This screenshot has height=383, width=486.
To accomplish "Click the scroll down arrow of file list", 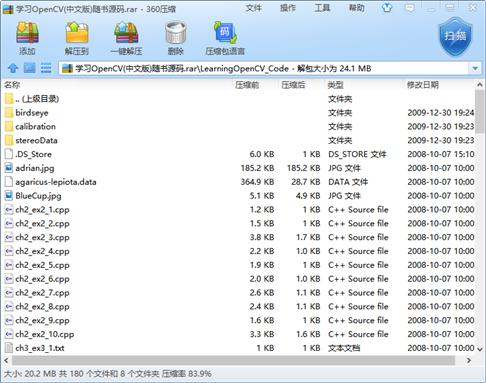I will 480,349.
